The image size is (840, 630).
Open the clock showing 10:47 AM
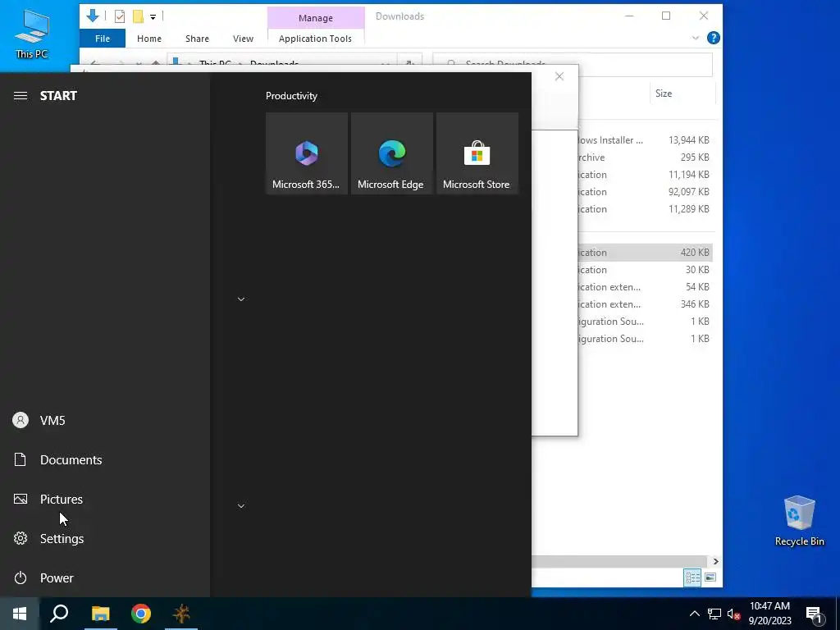(x=769, y=614)
